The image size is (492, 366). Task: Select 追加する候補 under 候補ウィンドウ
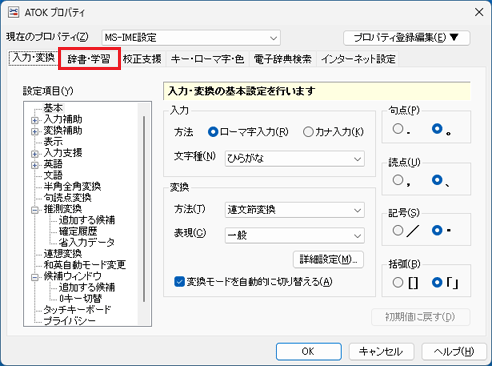pos(87,287)
